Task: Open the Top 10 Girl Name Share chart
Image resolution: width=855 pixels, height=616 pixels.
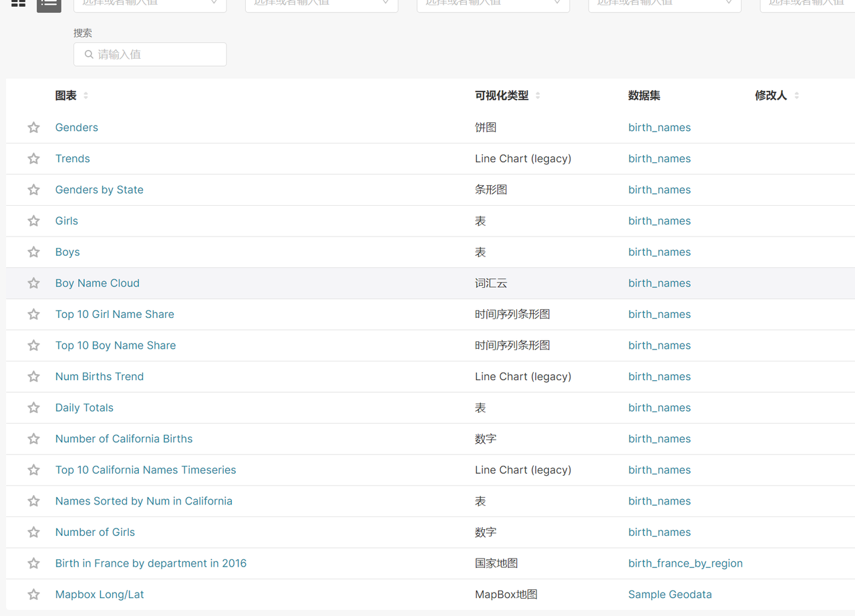Action: coord(114,314)
